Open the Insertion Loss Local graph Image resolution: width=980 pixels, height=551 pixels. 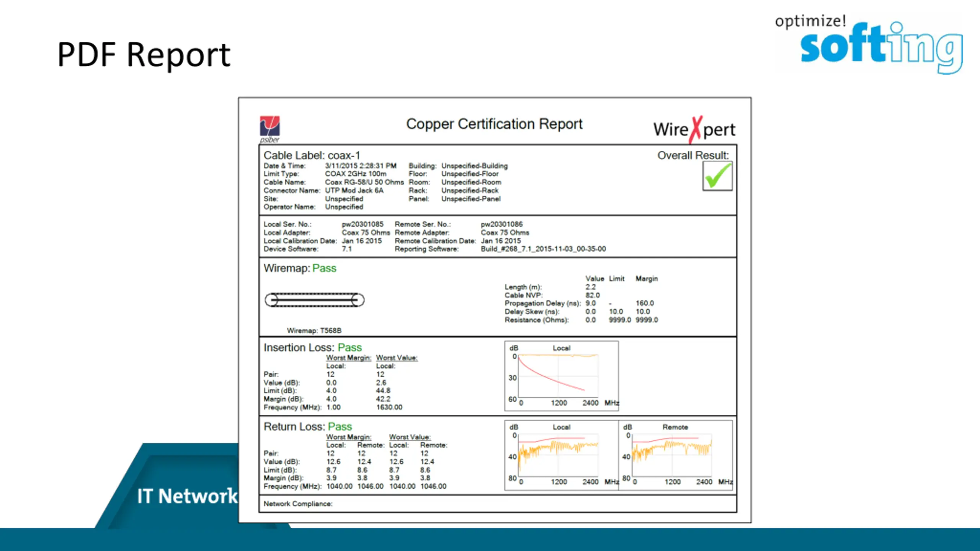point(562,376)
